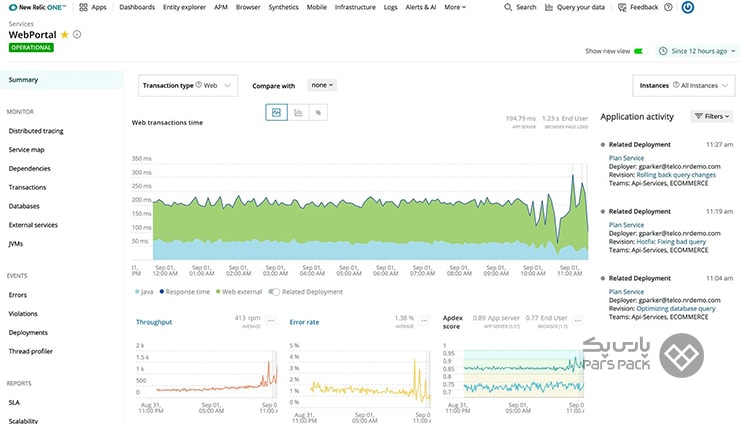Toggle Show new view switch

(640, 51)
